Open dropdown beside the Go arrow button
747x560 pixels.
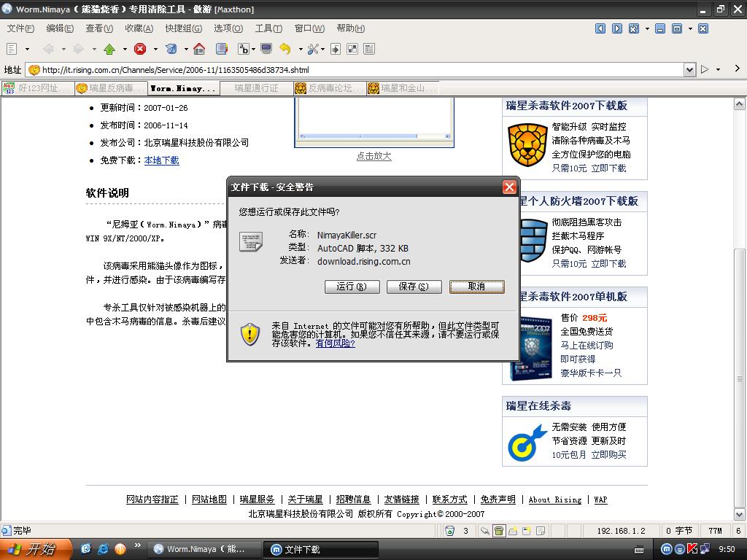tap(718, 69)
